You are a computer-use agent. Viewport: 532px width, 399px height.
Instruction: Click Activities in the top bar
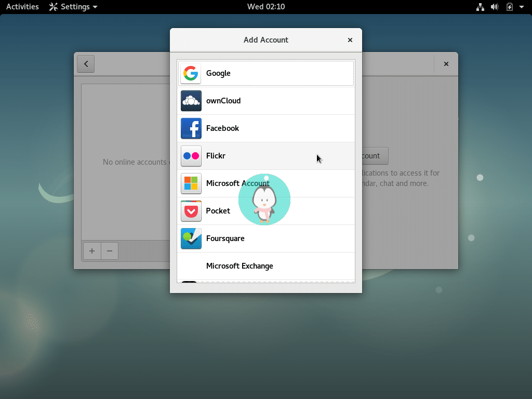pos(22,7)
